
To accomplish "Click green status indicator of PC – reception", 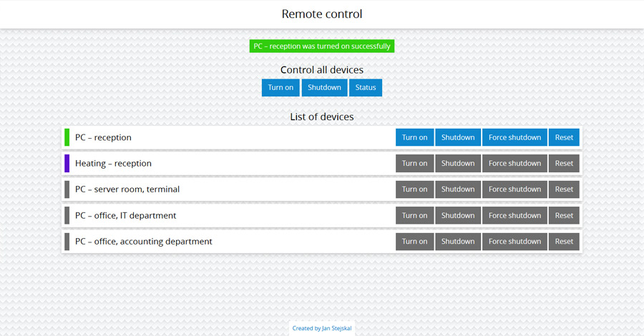I will click(x=67, y=137).
